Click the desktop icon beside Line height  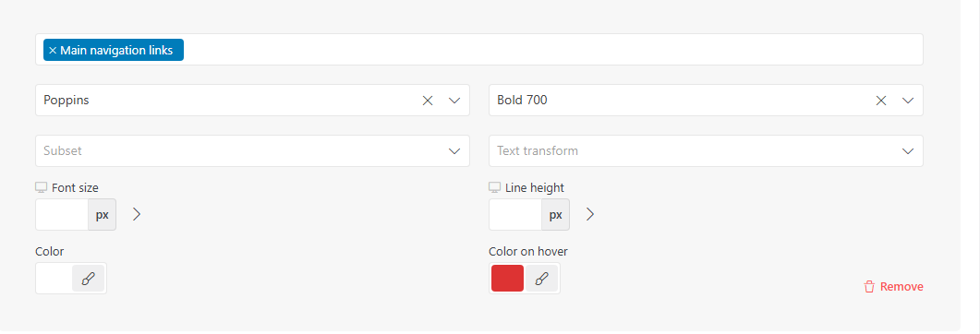[494, 187]
